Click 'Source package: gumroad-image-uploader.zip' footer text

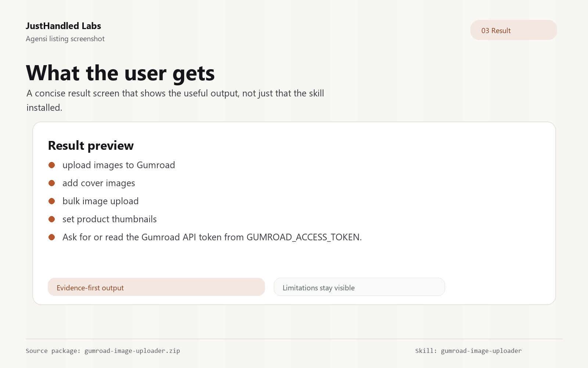(103, 351)
